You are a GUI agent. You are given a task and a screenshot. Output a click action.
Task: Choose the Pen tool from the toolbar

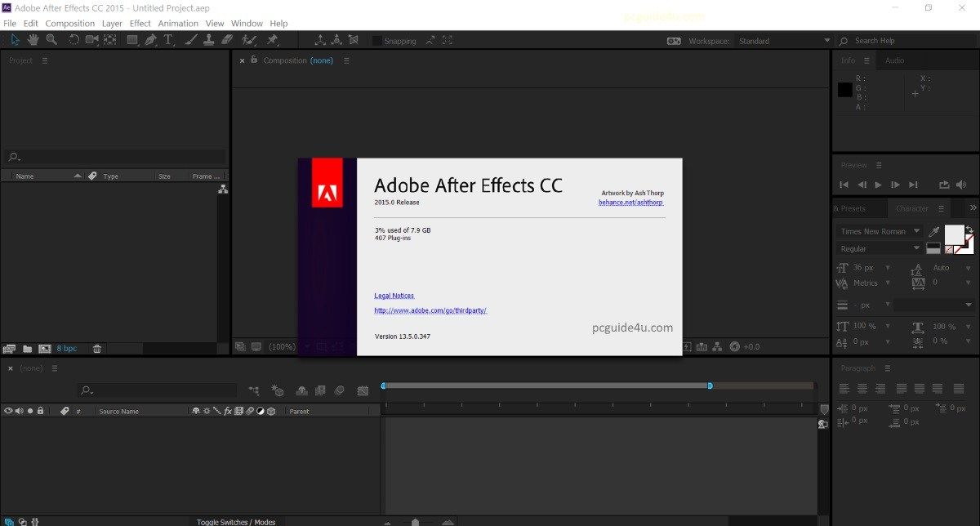coord(152,39)
